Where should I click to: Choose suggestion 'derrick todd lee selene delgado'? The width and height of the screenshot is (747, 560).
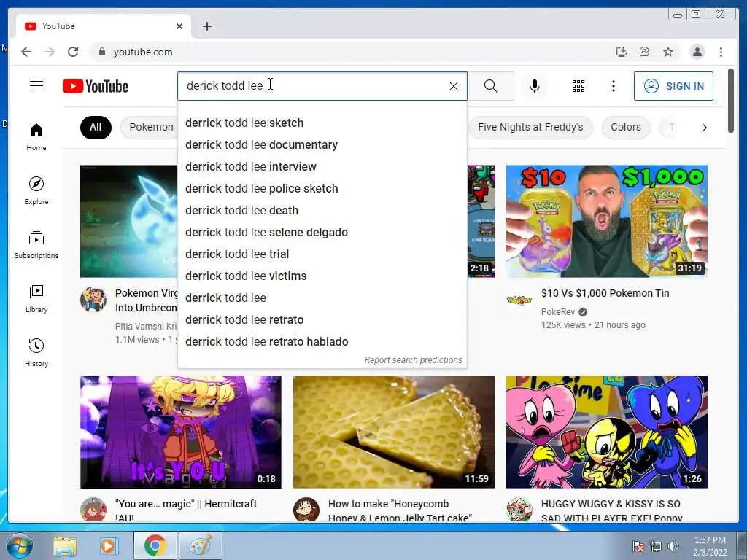click(322, 233)
